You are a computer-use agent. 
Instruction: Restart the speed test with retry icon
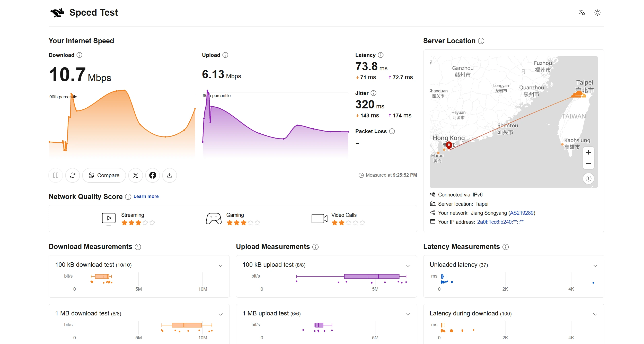point(73,175)
